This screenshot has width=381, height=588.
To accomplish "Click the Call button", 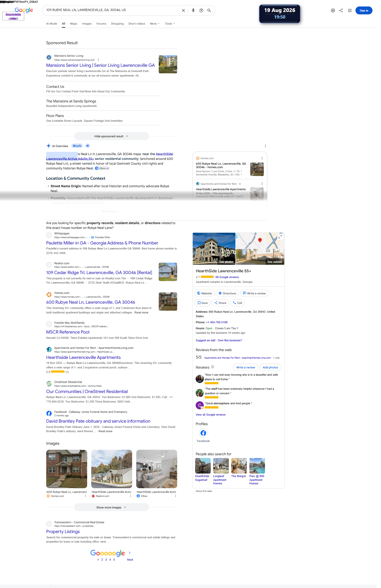I will (238, 303).
